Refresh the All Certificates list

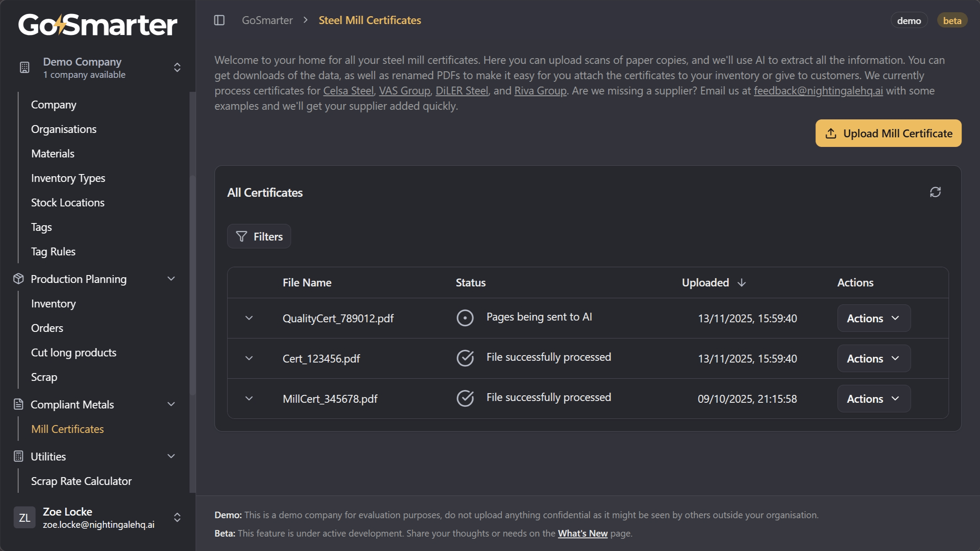point(935,192)
